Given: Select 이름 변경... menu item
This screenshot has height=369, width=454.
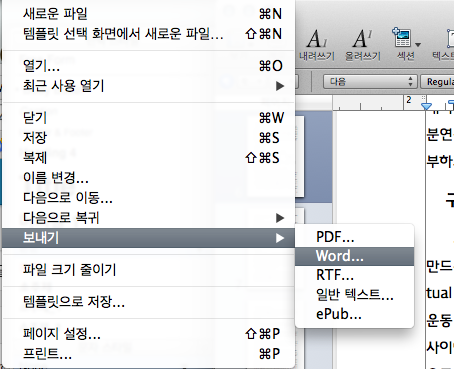Looking at the screenshot, I should click(x=148, y=178).
